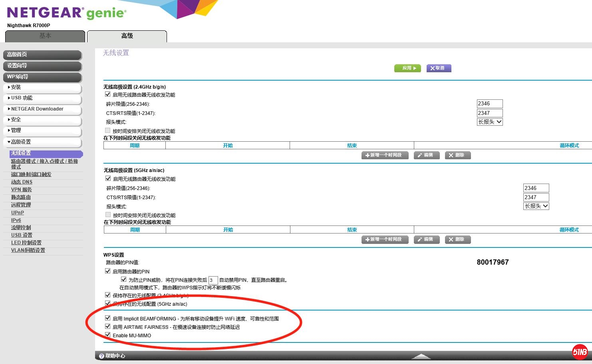Open the 2.4GHz 报头模式 dropdown
This screenshot has height=364, width=592.
490,122
